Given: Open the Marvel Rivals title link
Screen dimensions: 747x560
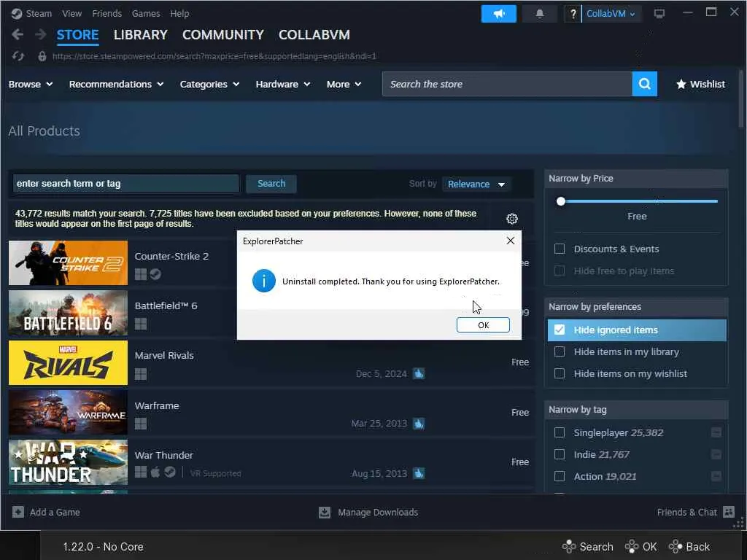Looking at the screenshot, I should pyautogui.click(x=164, y=356).
